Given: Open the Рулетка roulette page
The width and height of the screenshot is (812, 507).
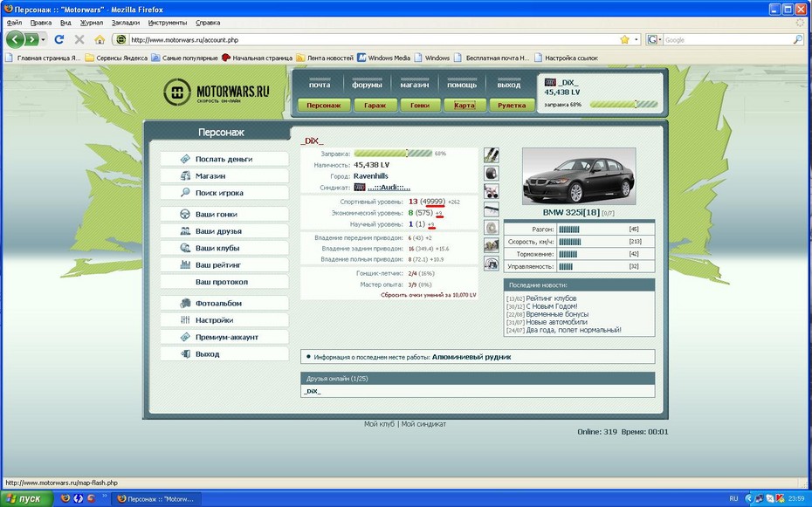Looking at the screenshot, I should 512,105.
